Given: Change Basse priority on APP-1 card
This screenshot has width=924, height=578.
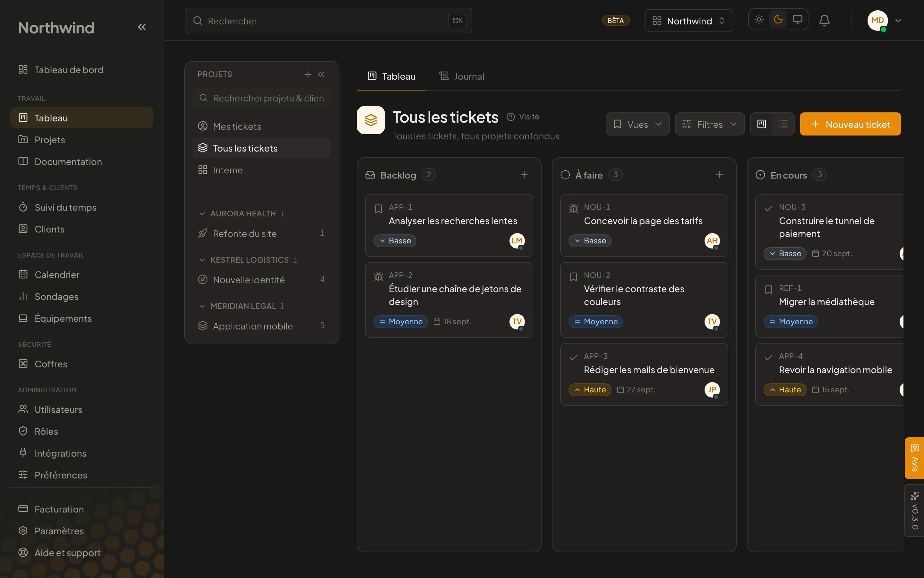Looking at the screenshot, I should click(395, 241).
